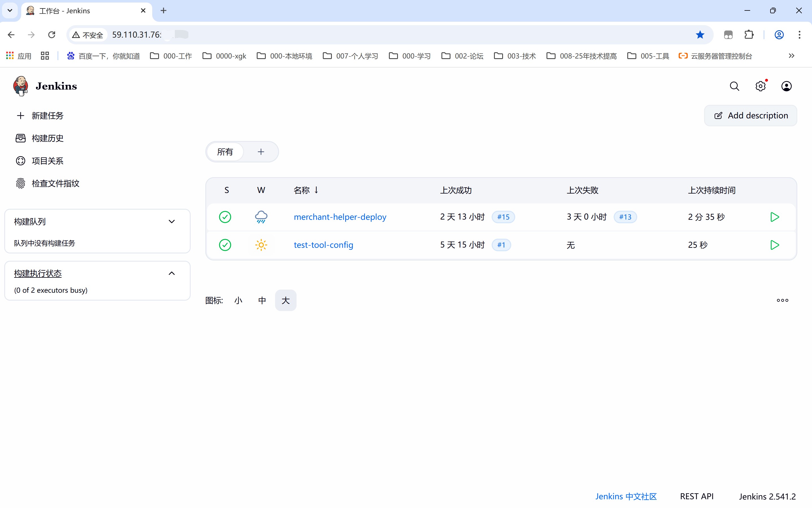Click merchant-helper-deploy success status icon
The image size is (812, 508).
225,217
